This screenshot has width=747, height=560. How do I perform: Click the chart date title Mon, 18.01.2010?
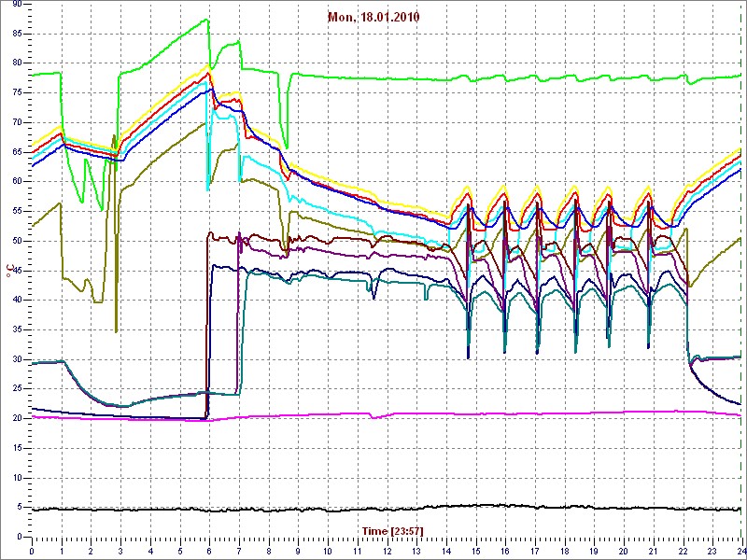coord(373,18)
